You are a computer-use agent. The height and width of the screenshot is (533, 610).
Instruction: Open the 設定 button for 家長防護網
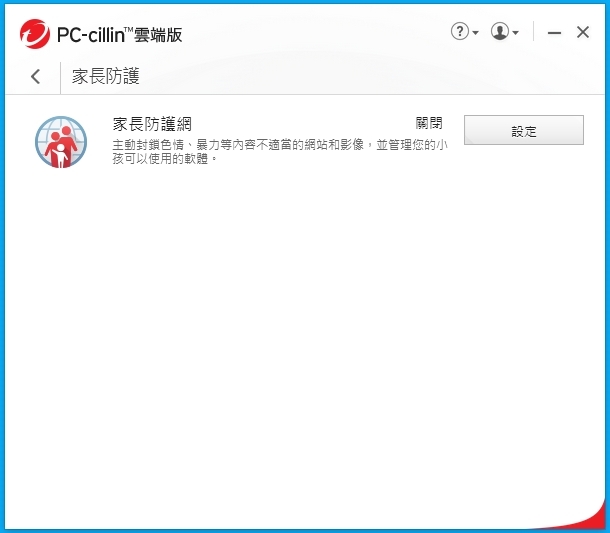pyautogui.click(x=524, y=130)
